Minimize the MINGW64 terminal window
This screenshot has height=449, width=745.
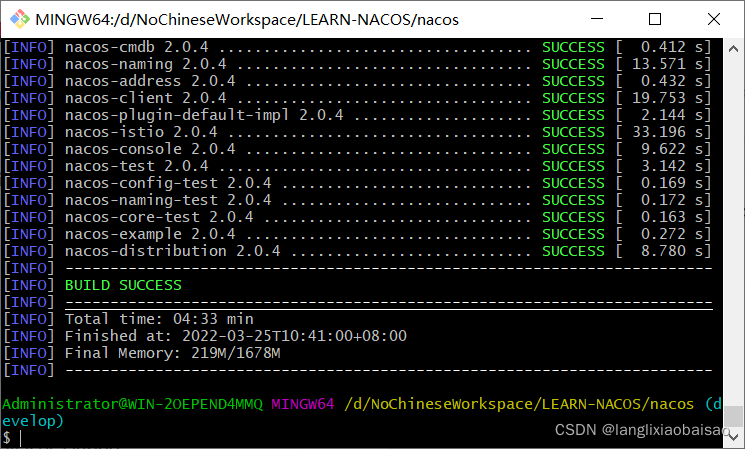pyautogui.click(x=597, y=19)
